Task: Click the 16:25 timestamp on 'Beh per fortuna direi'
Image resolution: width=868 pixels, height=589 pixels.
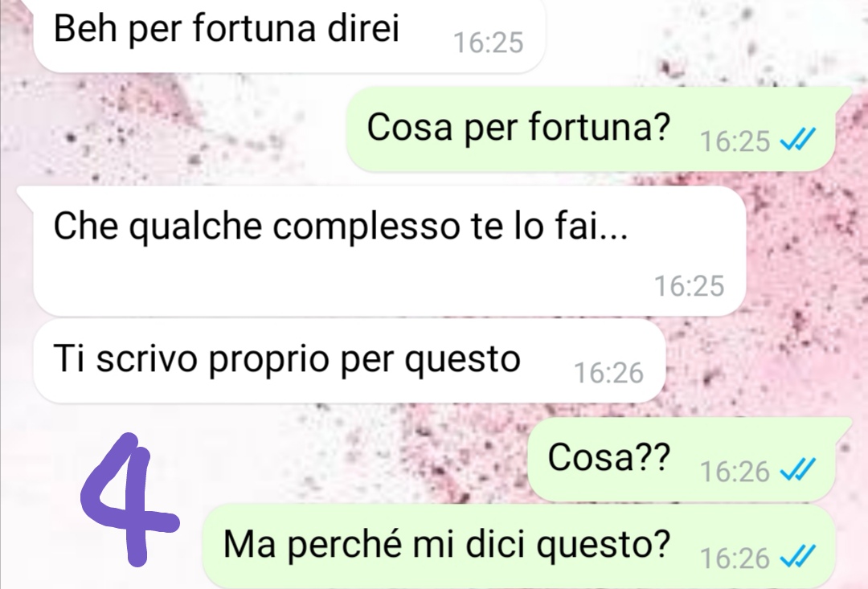Action: click(x=489, y=43)
